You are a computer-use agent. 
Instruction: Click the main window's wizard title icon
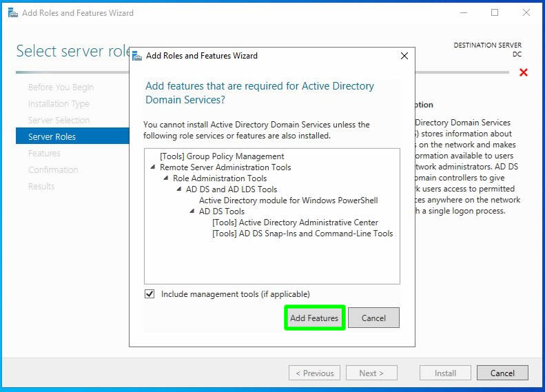12,12
